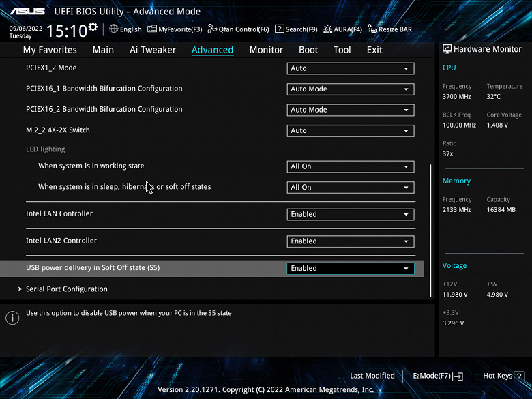532x399 pixels.
Task: Open Intel LAN2 Controller dropdown
Action: (x=351, y=241)
